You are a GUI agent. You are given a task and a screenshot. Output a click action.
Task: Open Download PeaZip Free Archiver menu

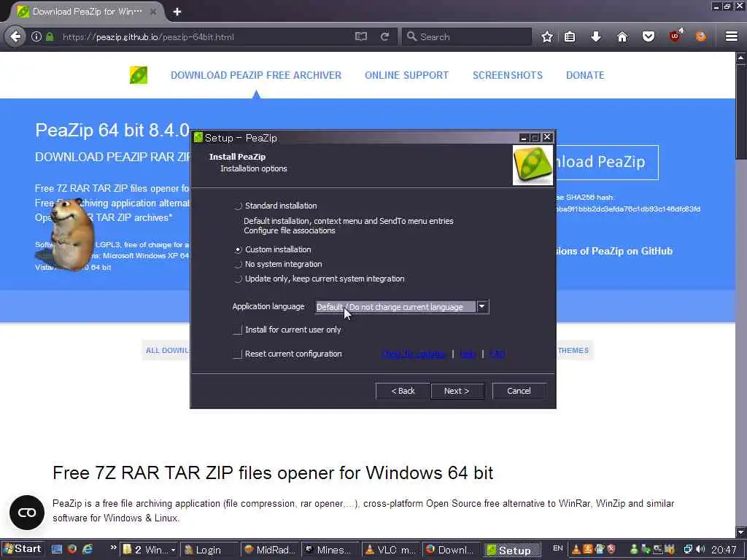tap(256, 75)
